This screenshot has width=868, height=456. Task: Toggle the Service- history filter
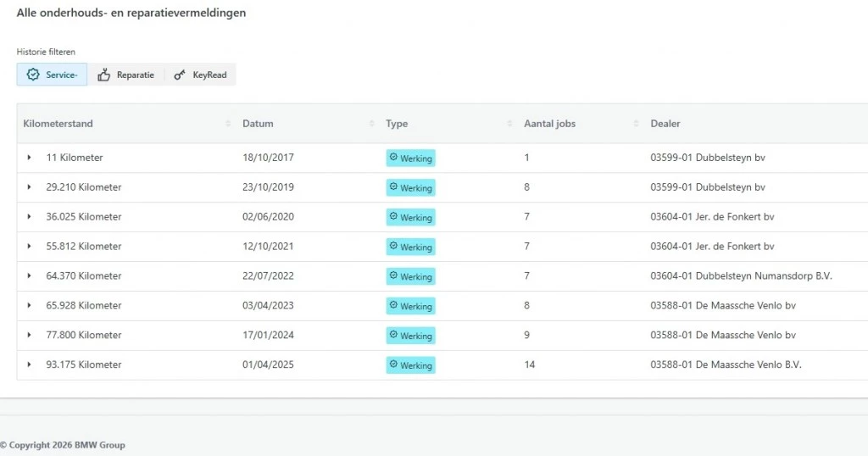coord(53,75)
